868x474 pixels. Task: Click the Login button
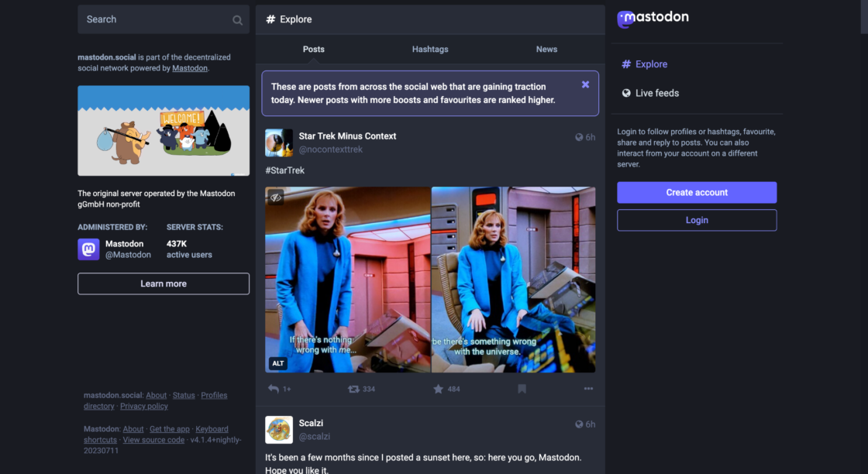pyautogui.click(x=697, y=220)
